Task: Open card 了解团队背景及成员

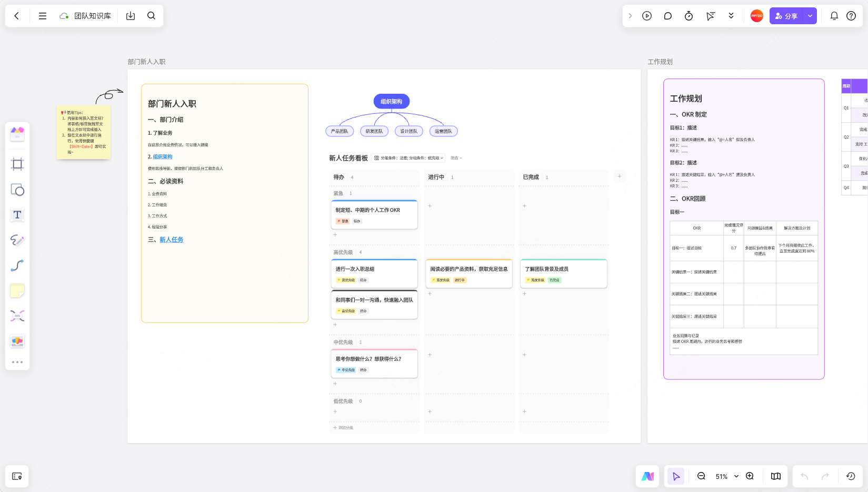Action: 564,273
